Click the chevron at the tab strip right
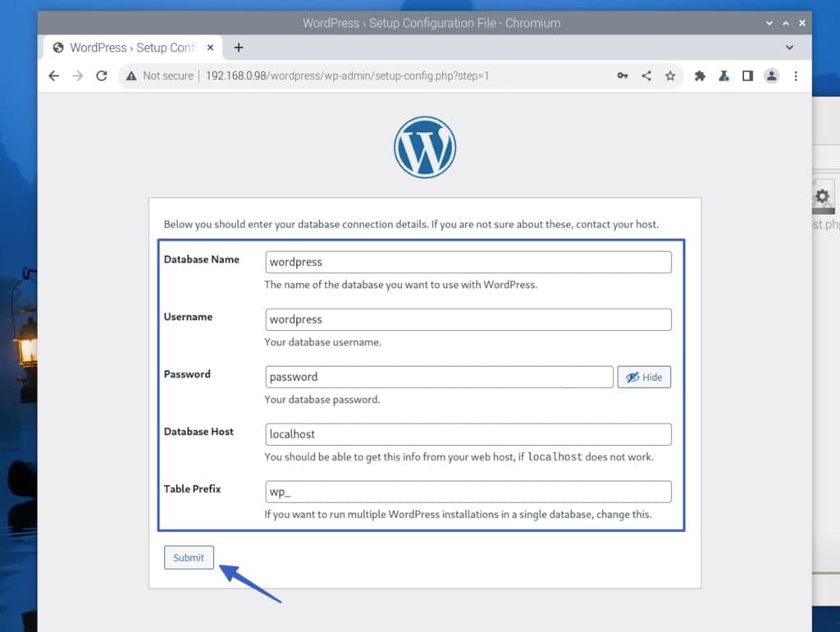 pyautogui.click(x=789, y=47)
